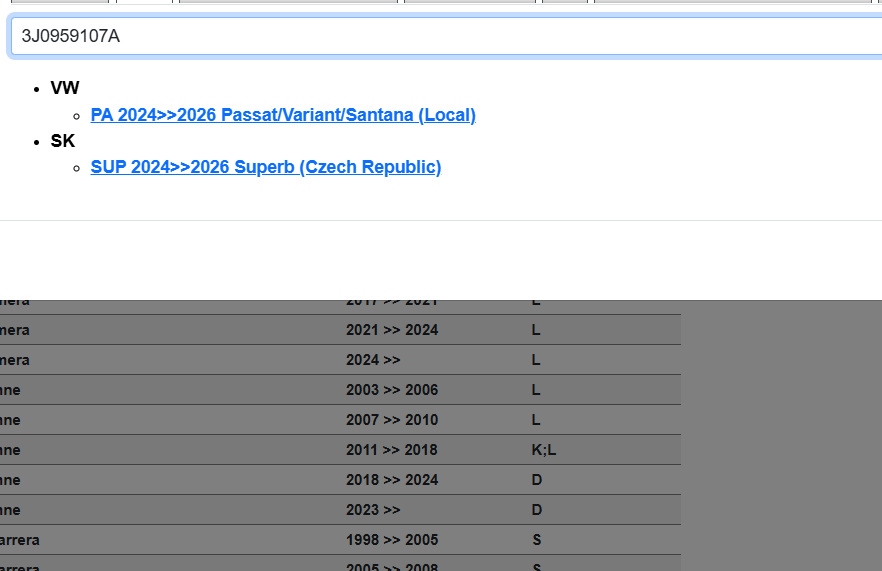Click the D cell in 2018 >> 2024 row

pos(537,480)
